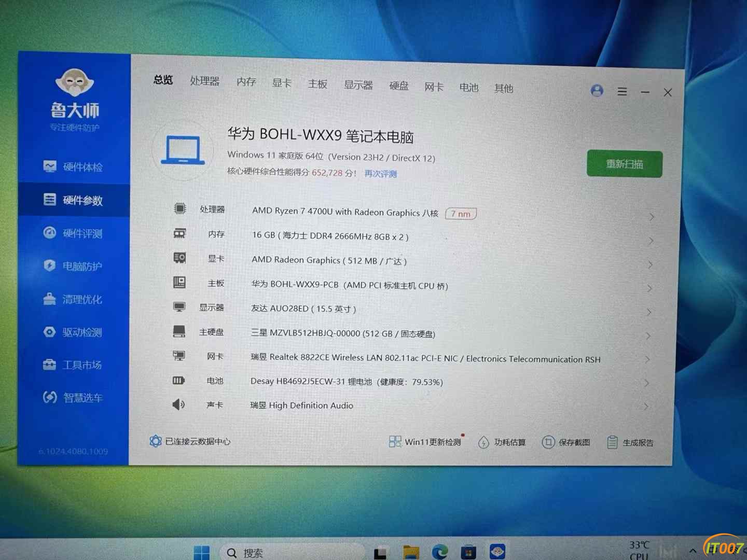Viewport: 747px width, 560px height.
Task: Open 清理优化 cleanup section
Action: click(x=73, y=299)
